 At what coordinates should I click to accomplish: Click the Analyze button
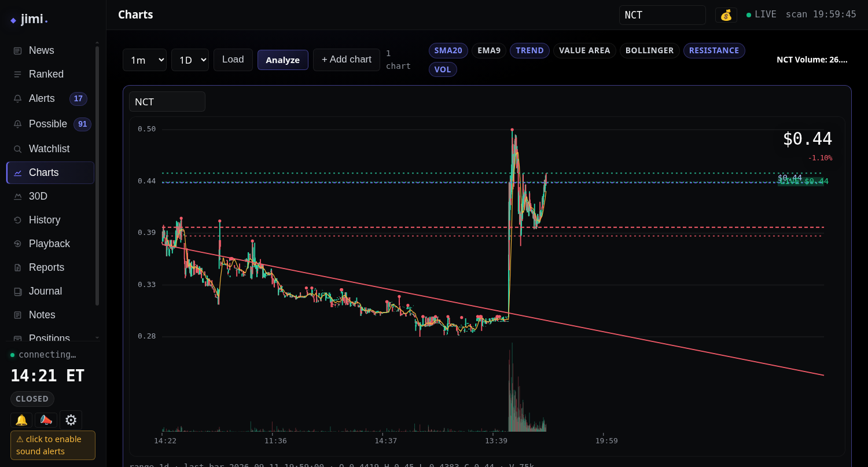[x=283, y=60]
